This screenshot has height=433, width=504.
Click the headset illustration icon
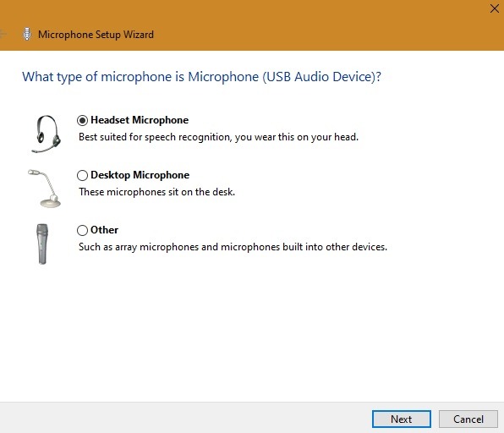click(46, 134)
